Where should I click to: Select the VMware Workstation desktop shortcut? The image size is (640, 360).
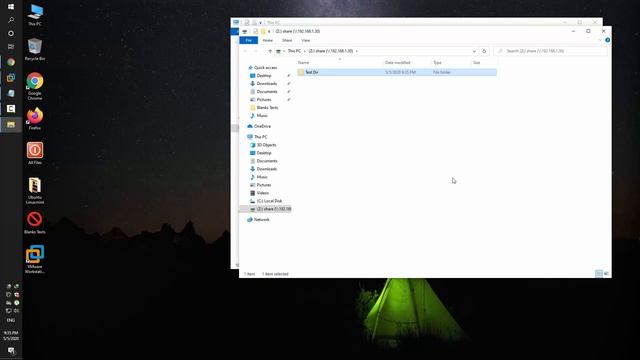click(35, 259)
